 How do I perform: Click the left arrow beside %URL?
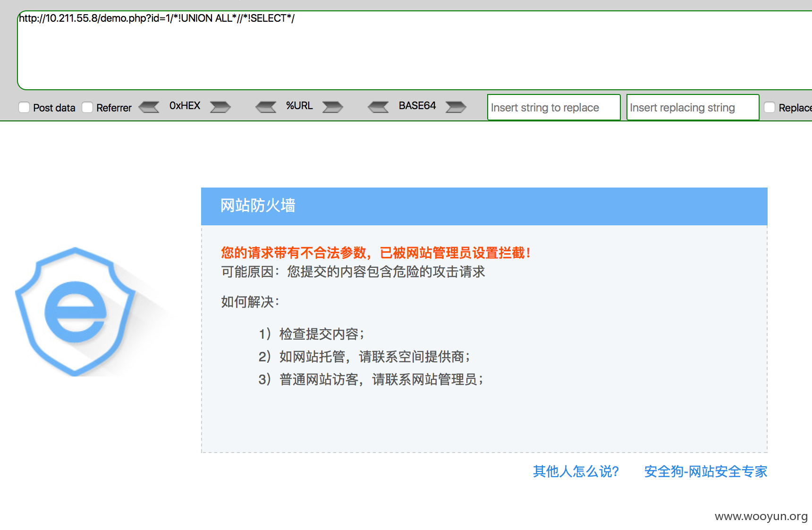point(266,107)
